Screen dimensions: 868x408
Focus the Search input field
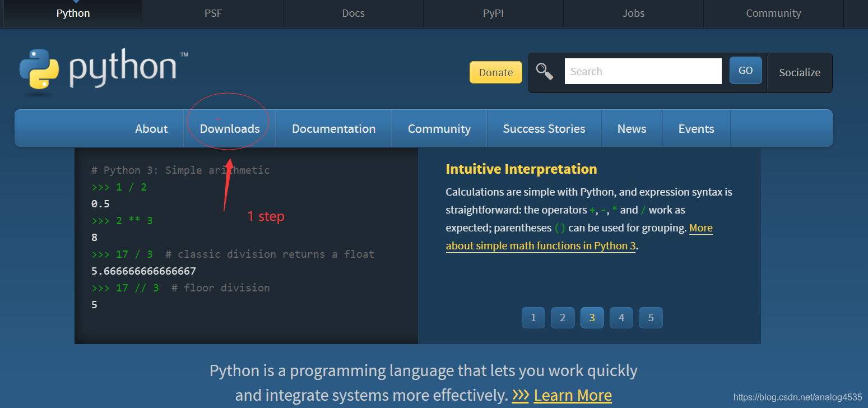pos(643,71)
